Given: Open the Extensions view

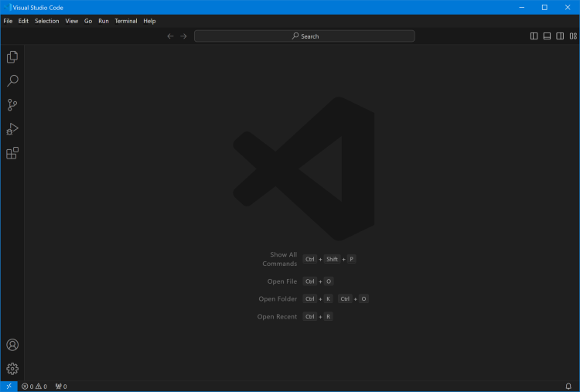Looking at the screenshot, I should coord(12,153).
